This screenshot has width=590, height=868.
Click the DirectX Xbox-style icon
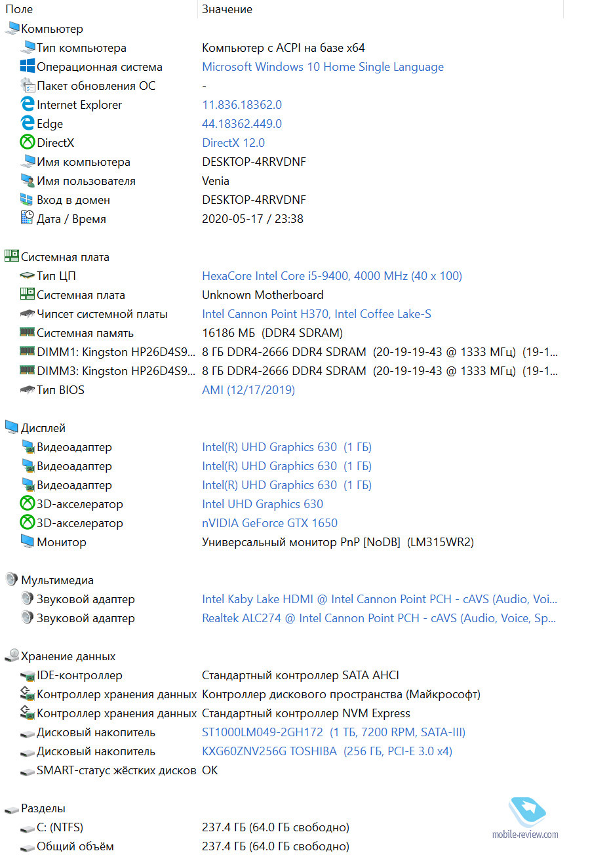[x=28, y=142]
